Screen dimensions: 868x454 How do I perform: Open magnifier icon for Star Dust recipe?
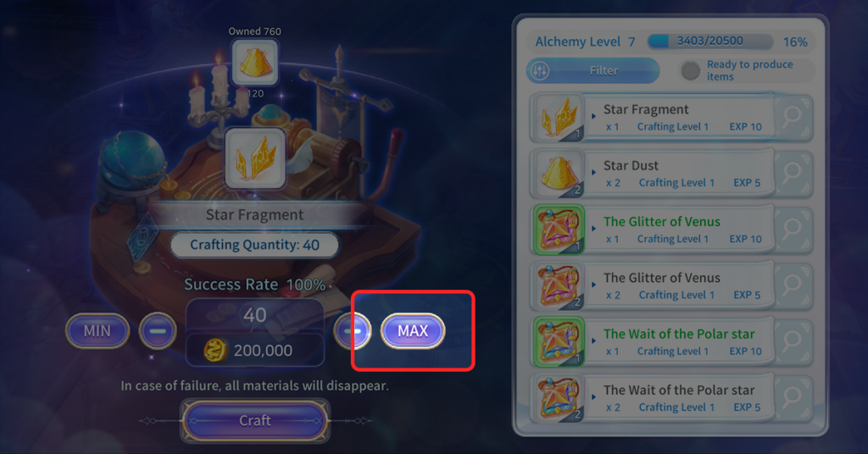[x=793, y=173]
